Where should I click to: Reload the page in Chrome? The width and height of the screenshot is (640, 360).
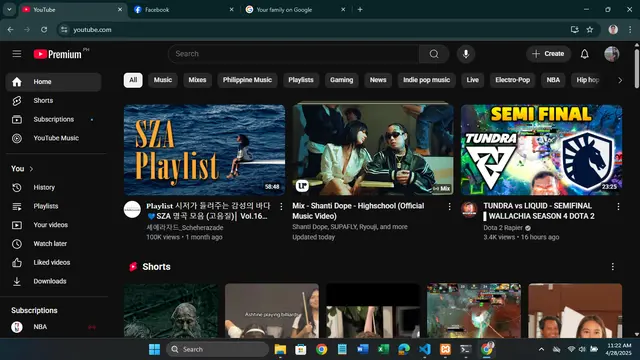point(44,29)
